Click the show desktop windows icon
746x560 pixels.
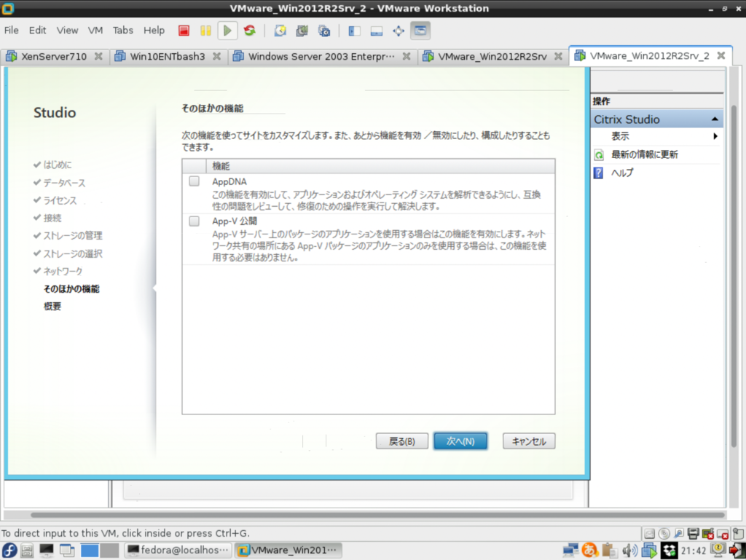[67, 551]
